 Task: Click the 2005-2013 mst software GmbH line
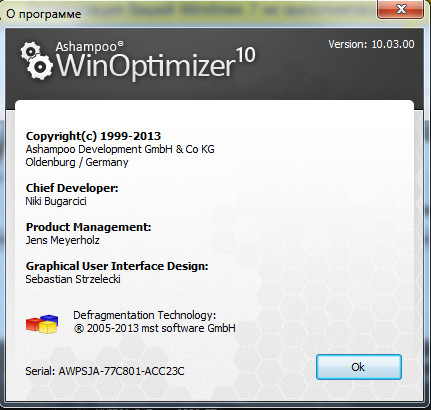[155, 328]
